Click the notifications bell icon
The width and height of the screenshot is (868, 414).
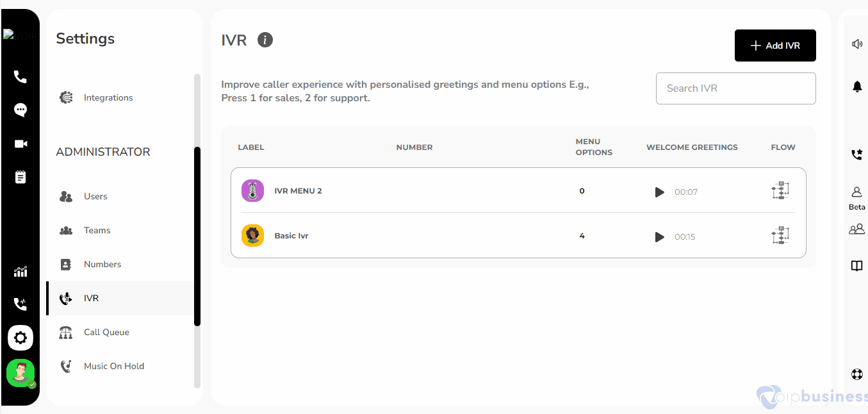857,87
